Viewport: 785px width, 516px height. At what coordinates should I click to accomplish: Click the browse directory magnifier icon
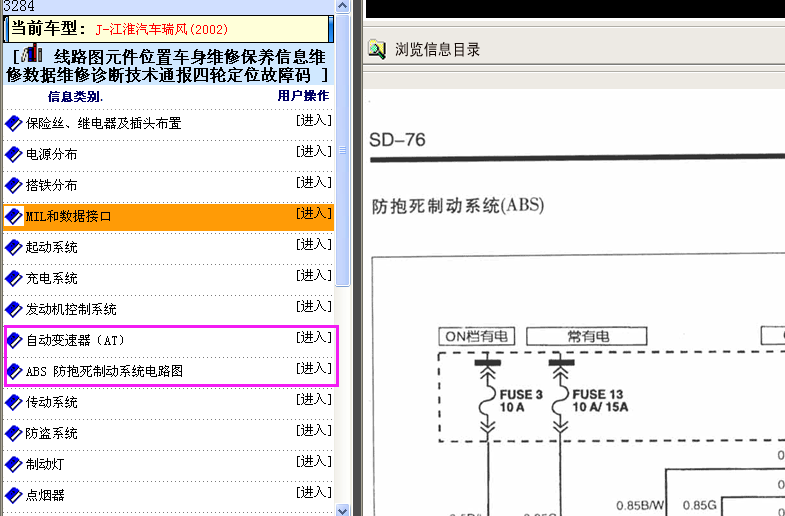tap(377, 49)
